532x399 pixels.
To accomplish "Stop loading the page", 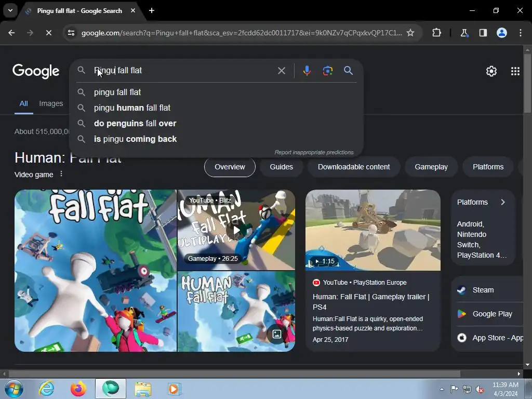I will point(48,33).
